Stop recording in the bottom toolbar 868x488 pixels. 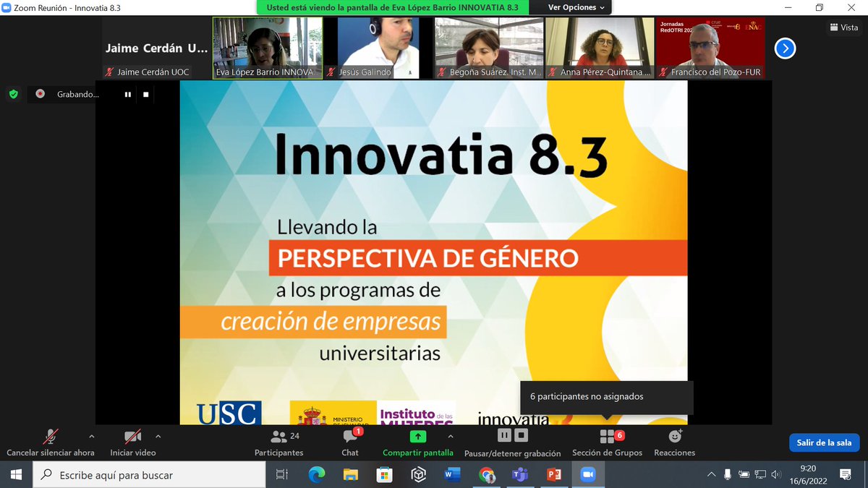point(521,435)
